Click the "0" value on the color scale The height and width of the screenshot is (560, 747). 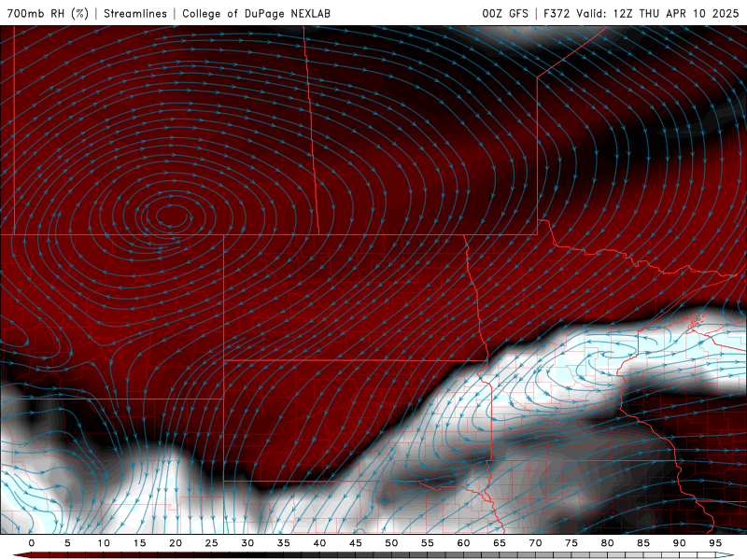point(32,543)
